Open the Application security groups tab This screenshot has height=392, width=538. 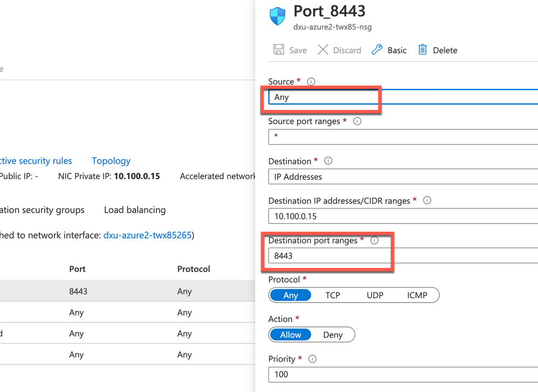point(42,209)
